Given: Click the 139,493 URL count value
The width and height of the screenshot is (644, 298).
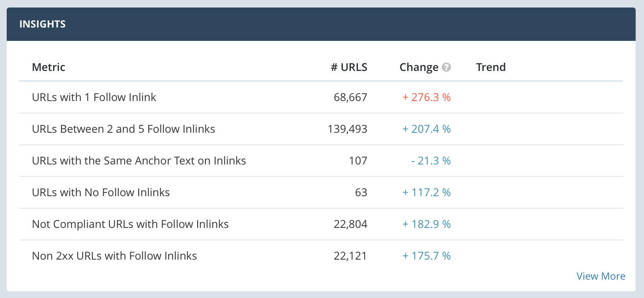Looking at the screenshot, I should click(347, 129).
